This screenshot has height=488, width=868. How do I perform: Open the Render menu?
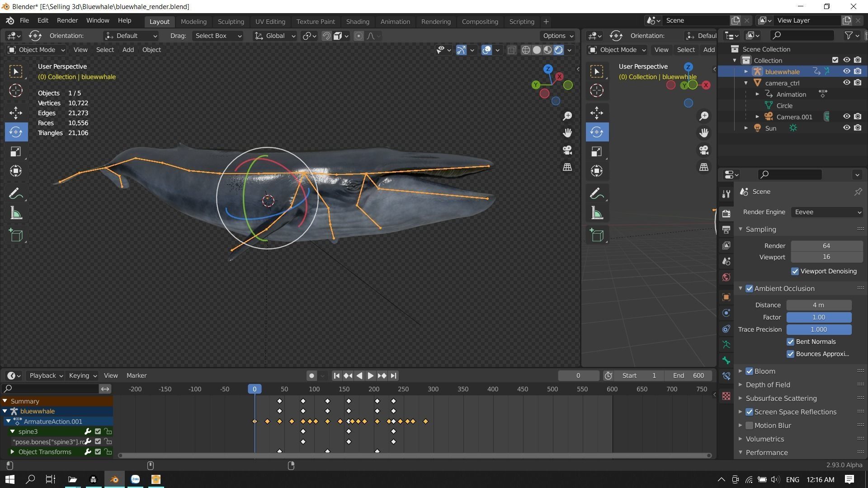click(67, 21)
